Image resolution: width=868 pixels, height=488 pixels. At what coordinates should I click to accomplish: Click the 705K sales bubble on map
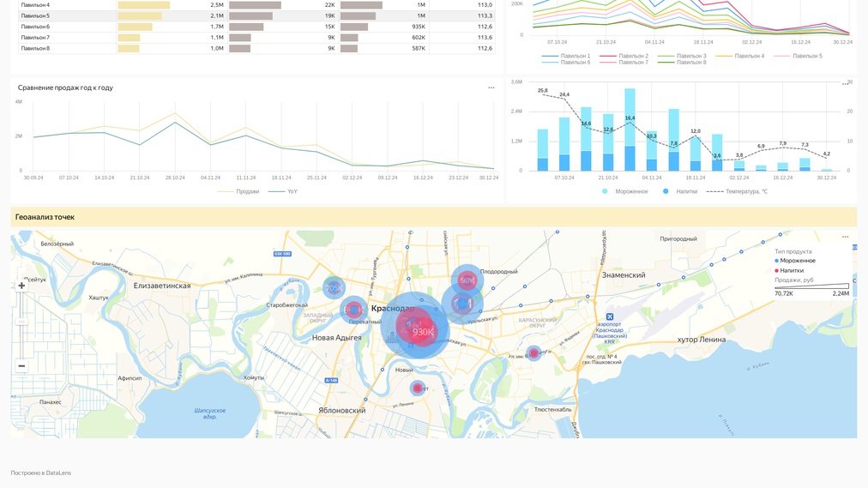pos(334,288)
